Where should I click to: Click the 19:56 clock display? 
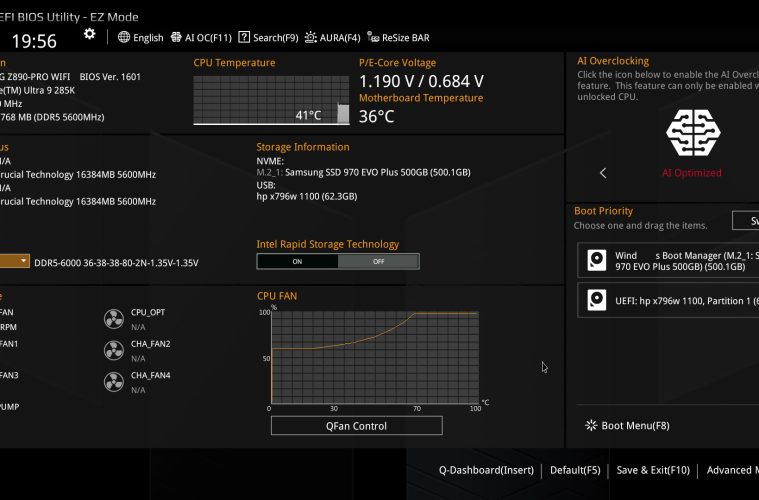tap(34, 41)
